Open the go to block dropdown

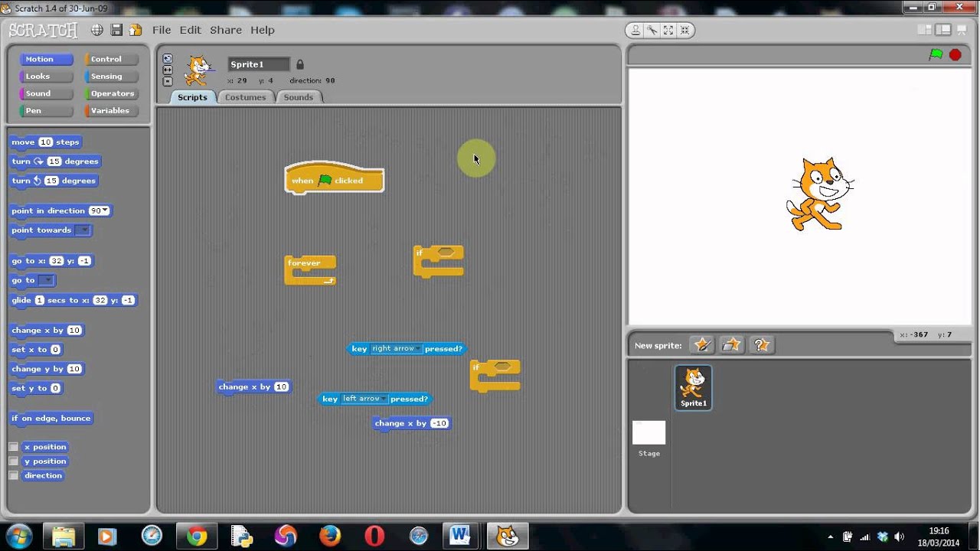click(46, 280)
